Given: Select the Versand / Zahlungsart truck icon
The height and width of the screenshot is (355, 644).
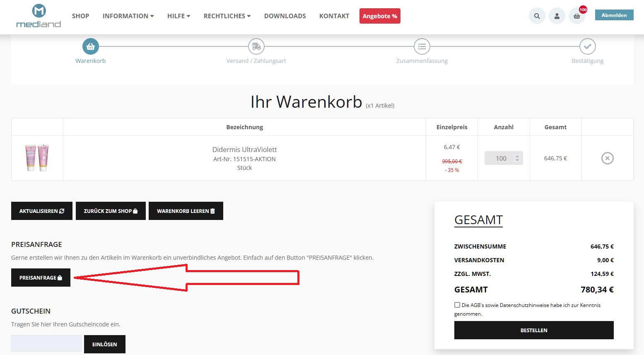Looking at the screenshot, I should point(256,46).
